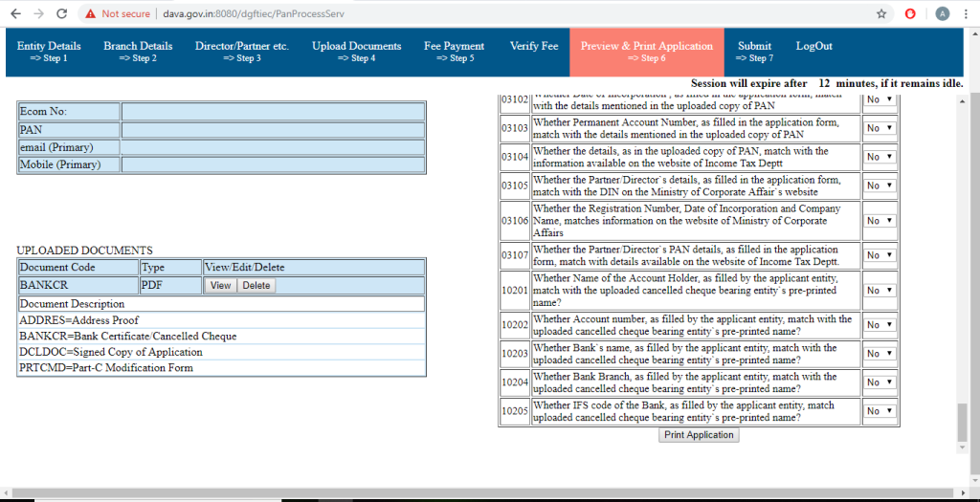Click 'BANKCR=Bank Certificate/Cancelled Cheque' row
980x502 pixels.
pyautogui.click(x=222, y=337)
